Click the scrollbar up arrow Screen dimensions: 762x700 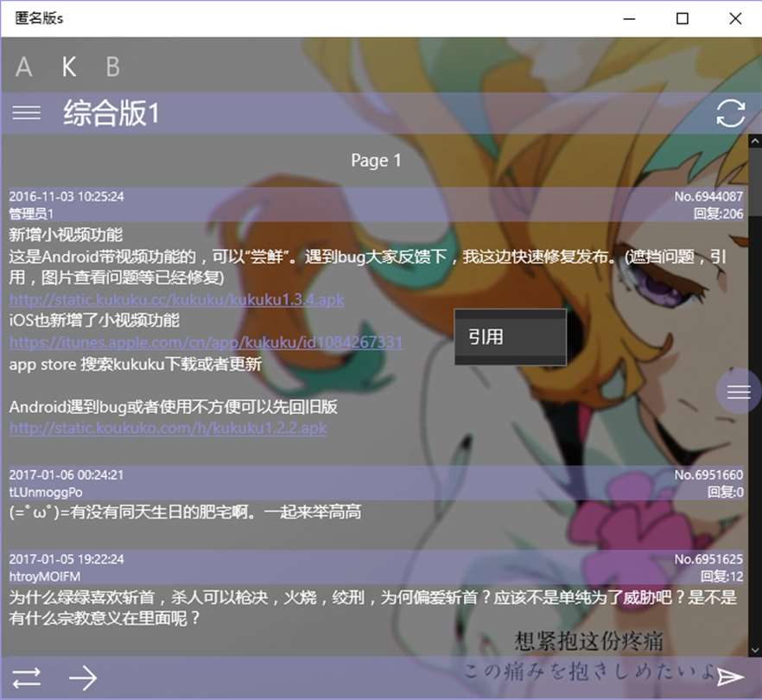[x=755, y=142]
